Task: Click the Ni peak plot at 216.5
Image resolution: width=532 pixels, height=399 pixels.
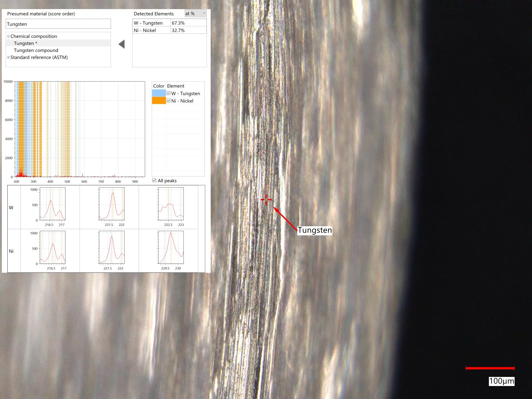Action: 52,247
